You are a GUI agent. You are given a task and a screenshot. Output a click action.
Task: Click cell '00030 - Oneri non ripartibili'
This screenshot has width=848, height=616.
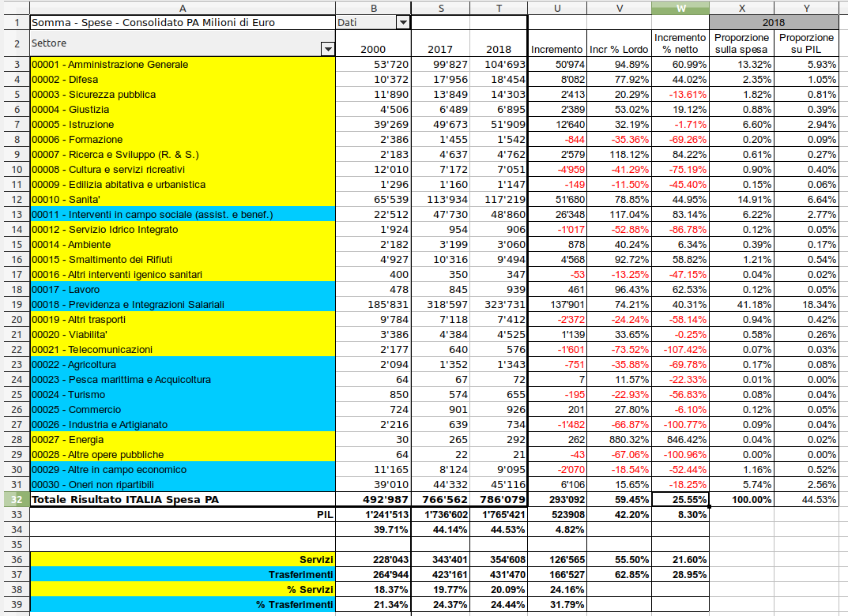click(x=183, y=485)
